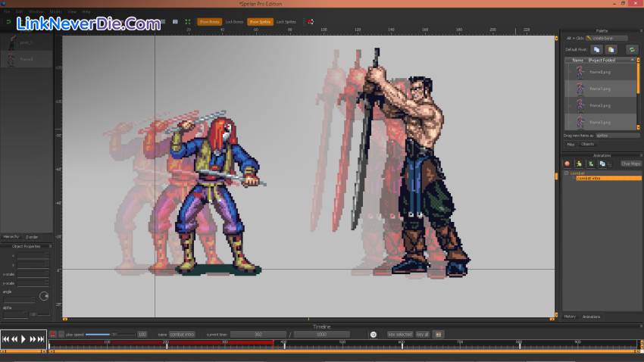Click the play animation button
644x362 pixels.
tap(23, 339)
